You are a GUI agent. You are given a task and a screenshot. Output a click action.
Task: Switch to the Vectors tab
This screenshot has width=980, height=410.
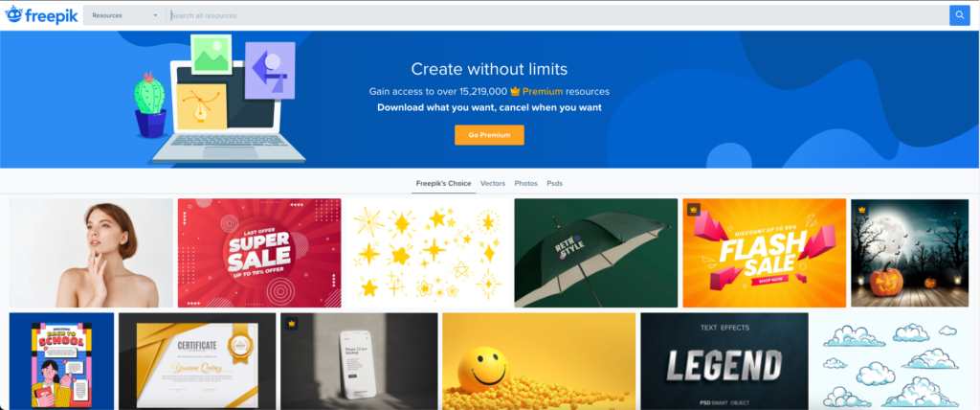(x=493, y=183)
